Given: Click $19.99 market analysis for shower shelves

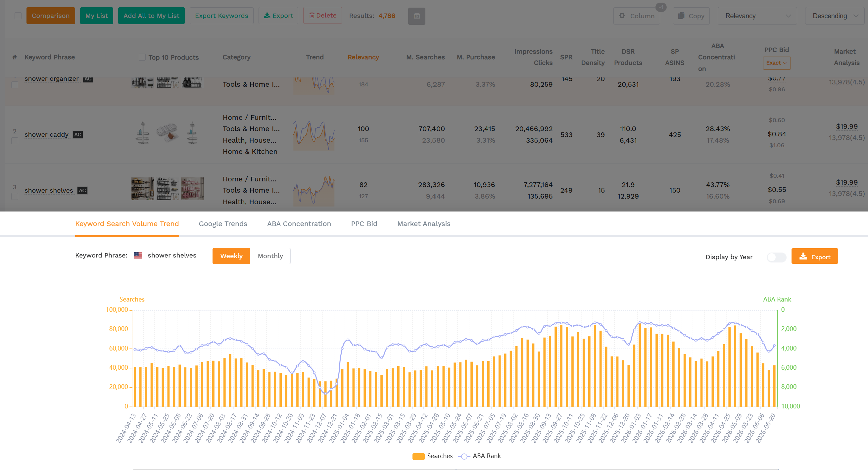Looking at the screenshot, I should 846,183.
